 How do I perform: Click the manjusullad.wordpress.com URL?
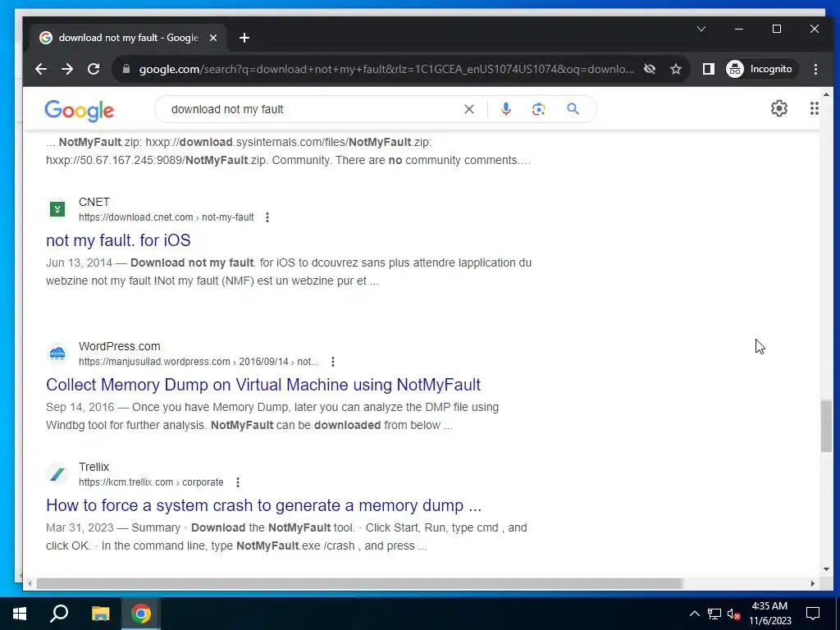click(199, 362)
